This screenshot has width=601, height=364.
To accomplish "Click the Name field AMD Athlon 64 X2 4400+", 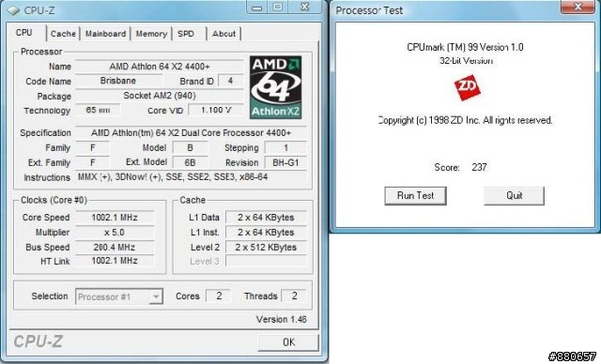I will [159, 67].
